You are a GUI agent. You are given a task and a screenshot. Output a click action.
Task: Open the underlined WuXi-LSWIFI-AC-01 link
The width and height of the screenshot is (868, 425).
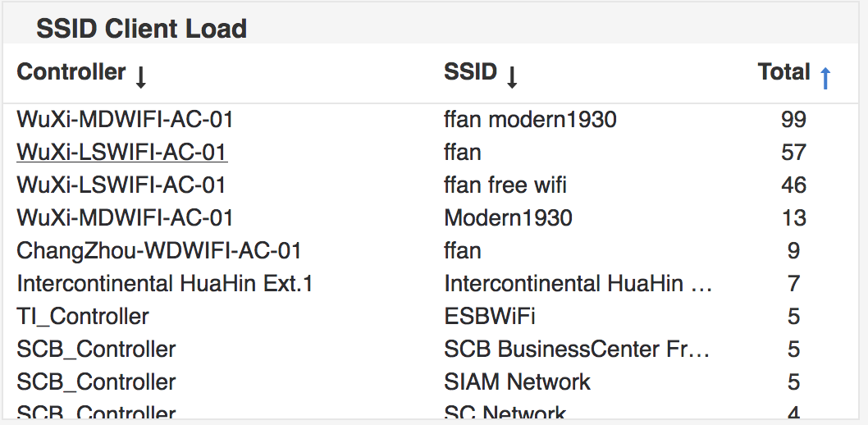click(x=121, y=152)
